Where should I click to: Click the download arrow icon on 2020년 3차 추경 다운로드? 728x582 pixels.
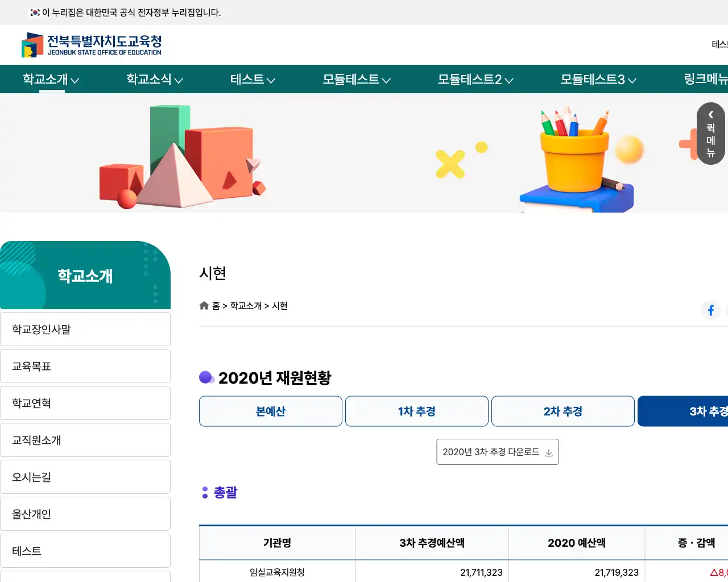pyautogui.click(x=549, y=452)
